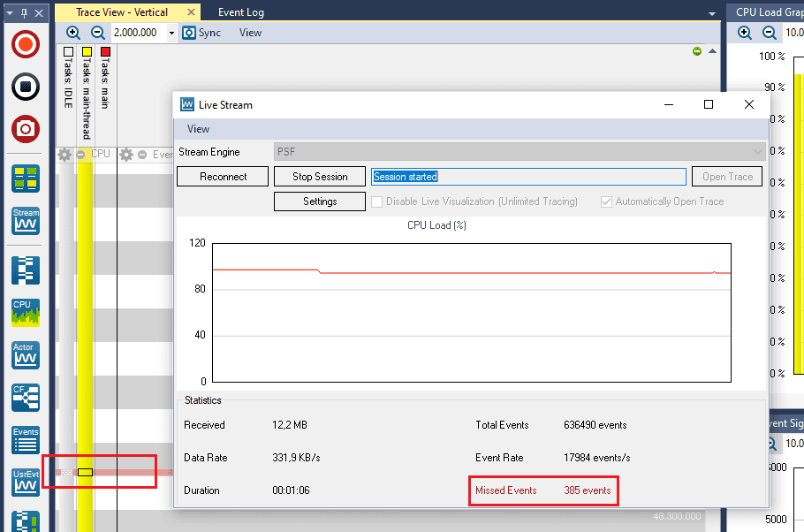Viewport: 804px width, 532px height.
Task: Close the left side panel with X
Action: (x=39, y=13)
